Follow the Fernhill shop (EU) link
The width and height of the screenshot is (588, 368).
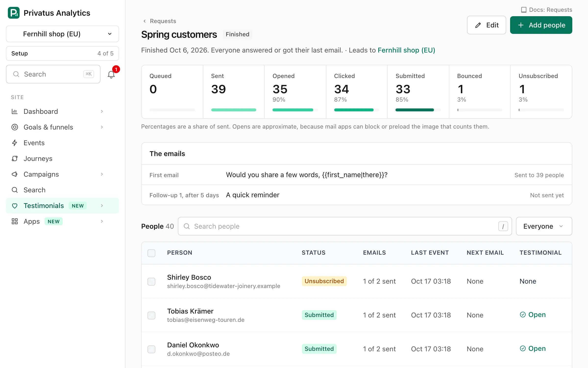pos(406,50)
